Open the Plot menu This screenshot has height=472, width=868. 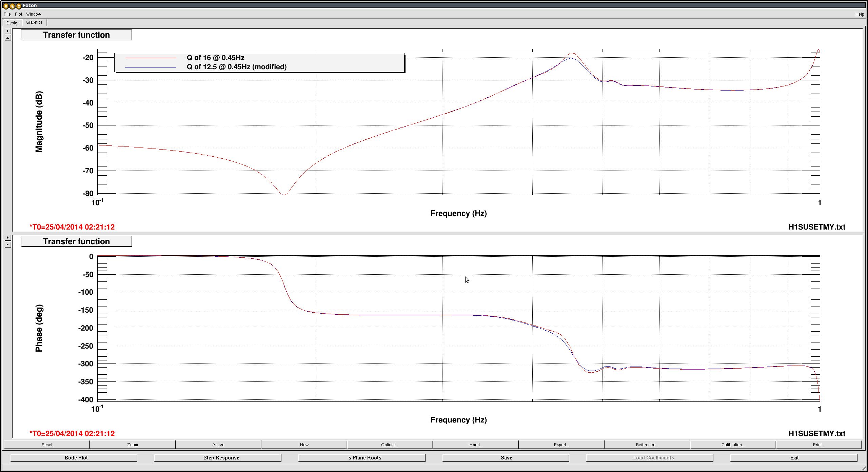(18, 14)
